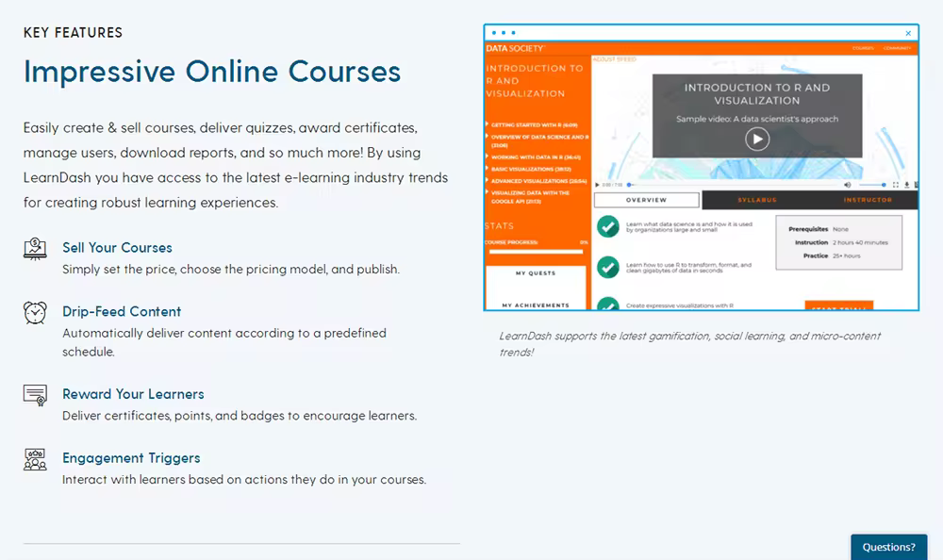
Task: Click the Practice 25+ hours row
Action: pyautogui.click(x=832, y=255)
